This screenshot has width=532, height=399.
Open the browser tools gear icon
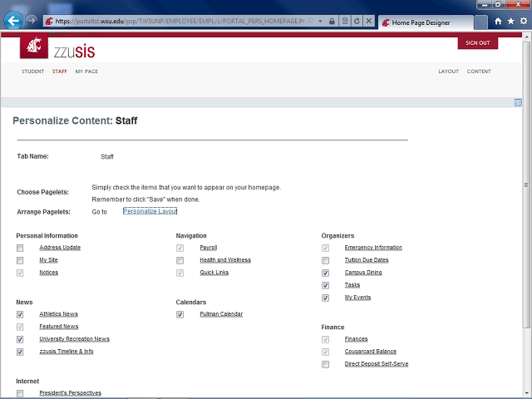tap(523, 21)
